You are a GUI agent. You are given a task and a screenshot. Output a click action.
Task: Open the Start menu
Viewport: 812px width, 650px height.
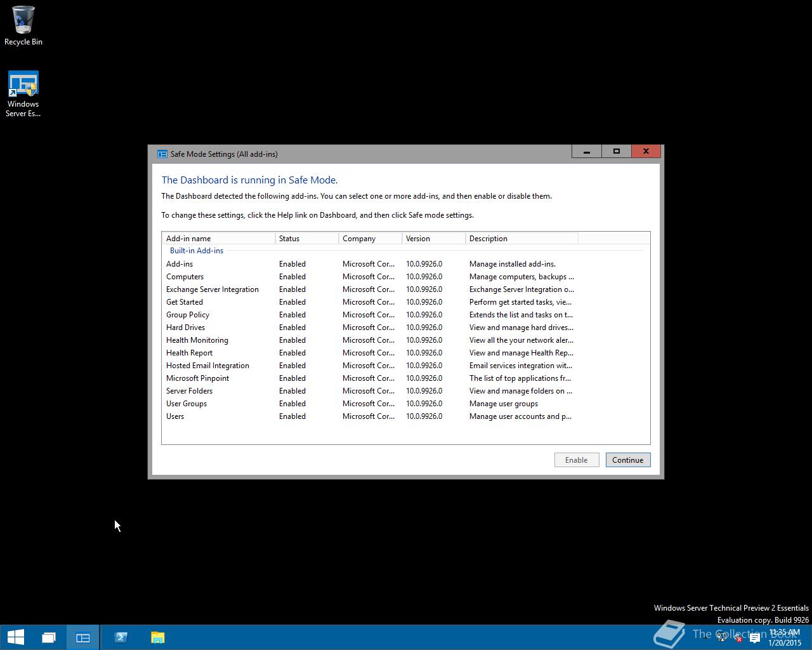tap(15, 637)
